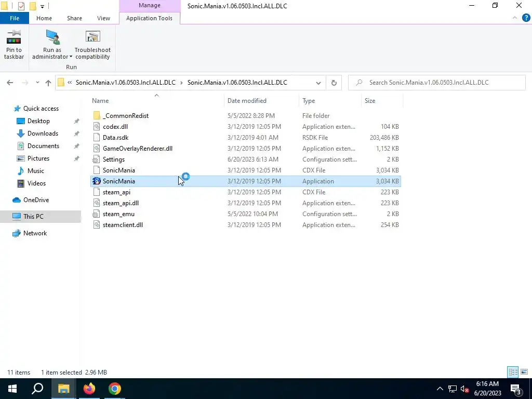Open the Help question mark icon
532x399 pixels.
click(526, 18)
